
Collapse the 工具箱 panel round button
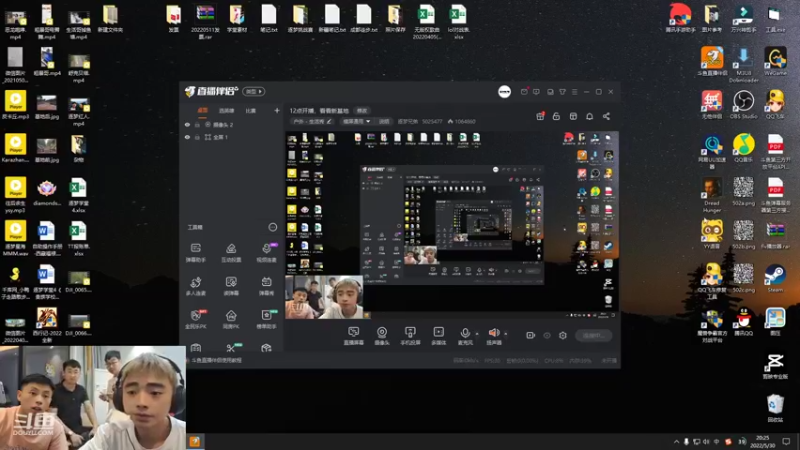tap(272, 227)
